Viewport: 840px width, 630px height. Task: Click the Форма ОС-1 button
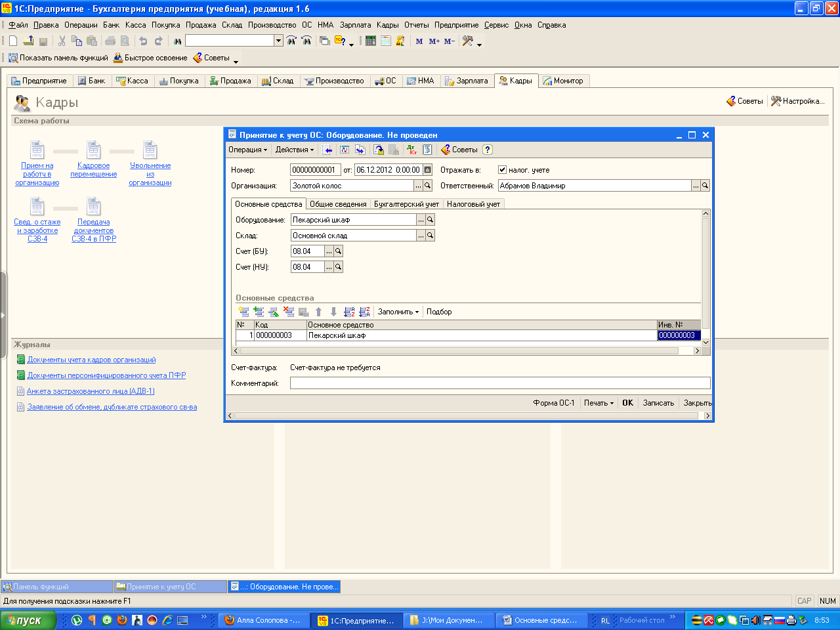click(554, 403)
